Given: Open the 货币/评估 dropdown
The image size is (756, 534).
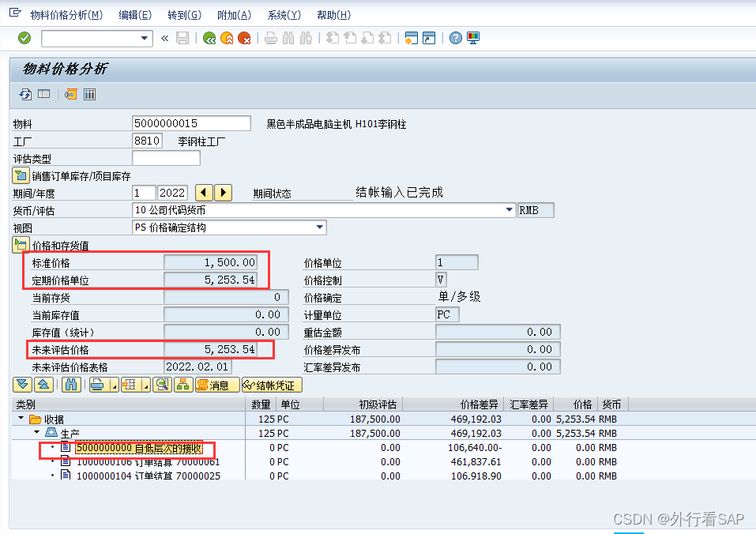Looking at the screenshot, I should click(510, 210).
